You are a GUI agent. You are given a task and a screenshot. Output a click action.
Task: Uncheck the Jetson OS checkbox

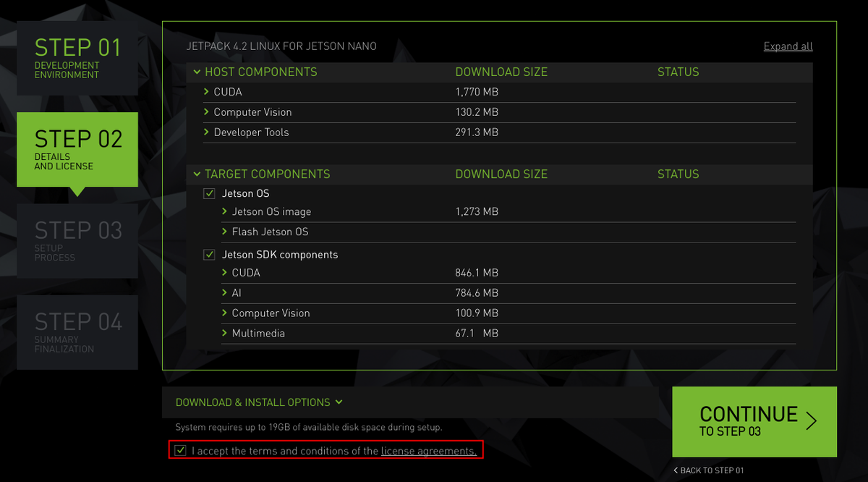pos(209,194)
